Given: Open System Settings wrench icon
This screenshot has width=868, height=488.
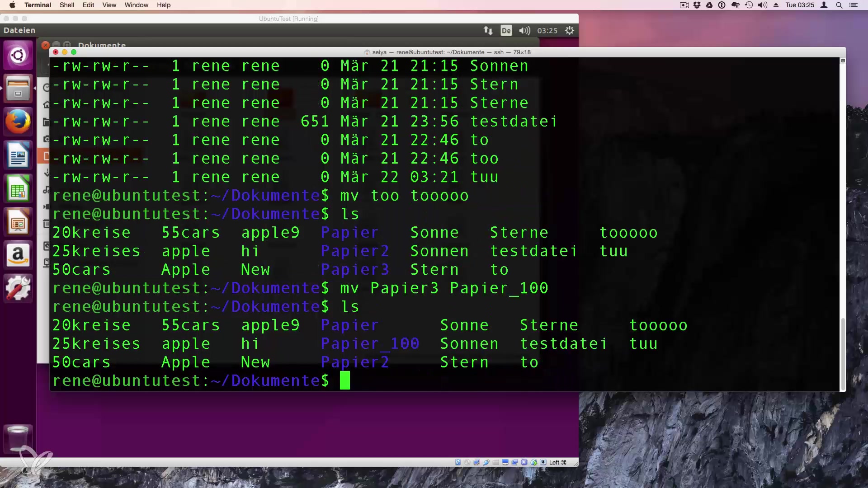Looking at the screenshot, I should pos(18,288).
